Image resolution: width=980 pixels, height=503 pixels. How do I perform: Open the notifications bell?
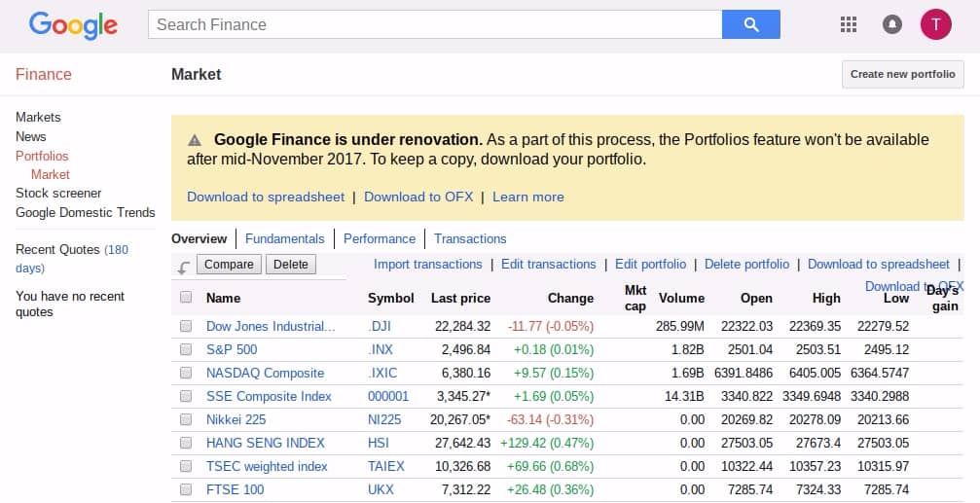(x=891, y=24)
